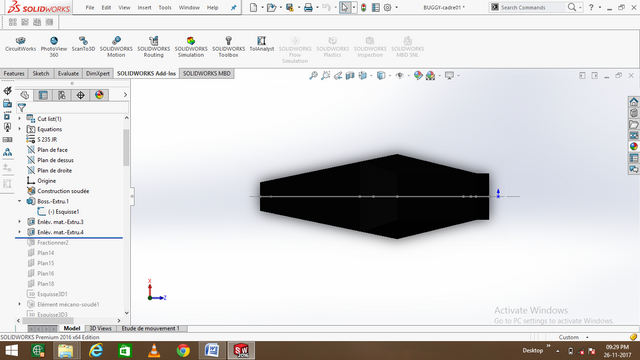Click the Print icon
This screenshot has height=360, width=640.
point(308,7)
